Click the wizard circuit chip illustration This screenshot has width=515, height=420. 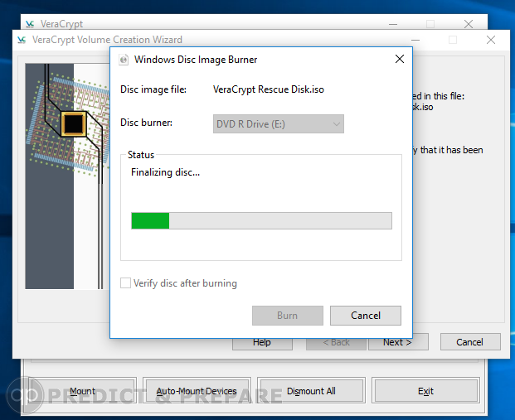pos(67,176)
